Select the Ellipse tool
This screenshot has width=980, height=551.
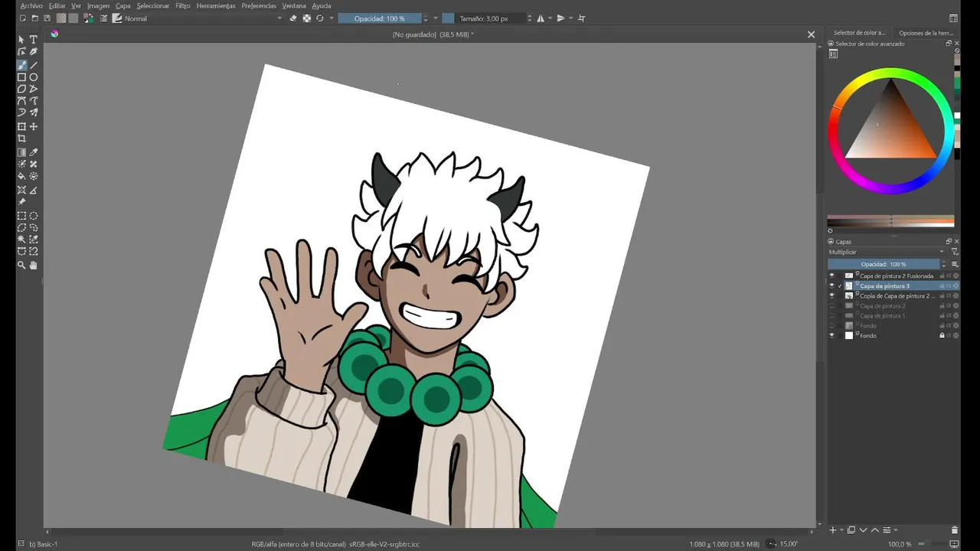click(34, 77)
